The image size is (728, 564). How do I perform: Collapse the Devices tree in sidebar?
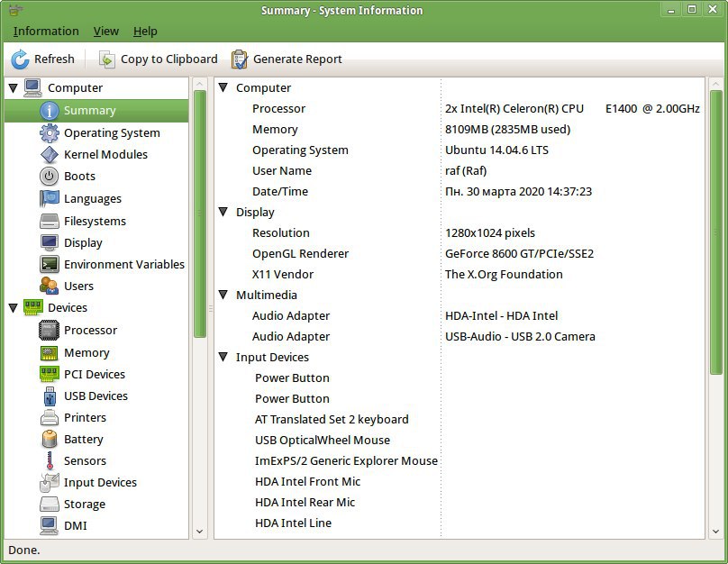[13, 307]
